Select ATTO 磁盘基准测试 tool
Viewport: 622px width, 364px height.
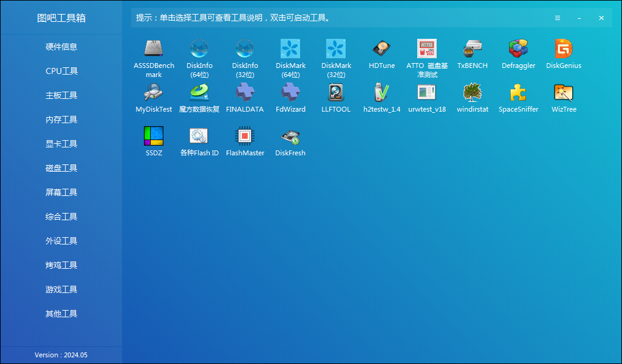(x=427, y=49)
